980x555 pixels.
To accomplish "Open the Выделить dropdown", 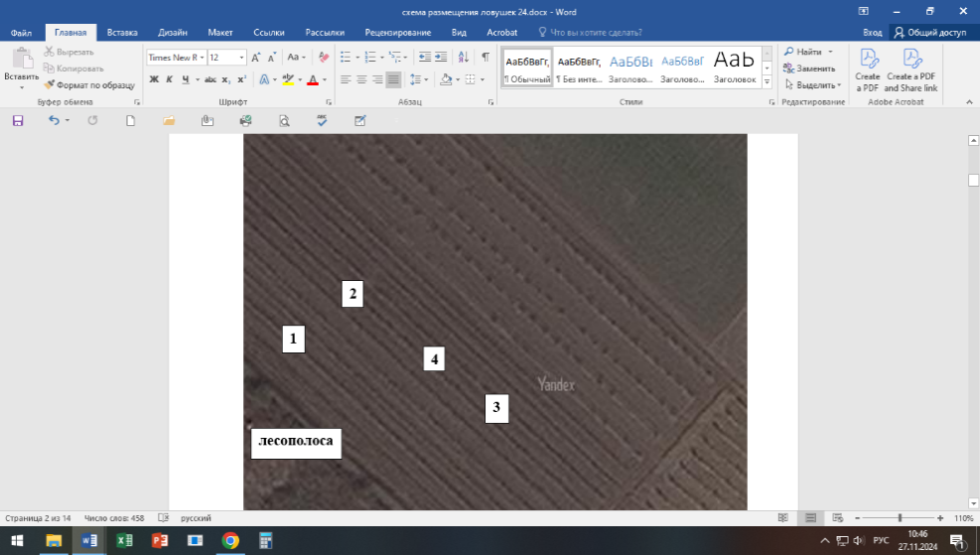I will pos(813,85).
